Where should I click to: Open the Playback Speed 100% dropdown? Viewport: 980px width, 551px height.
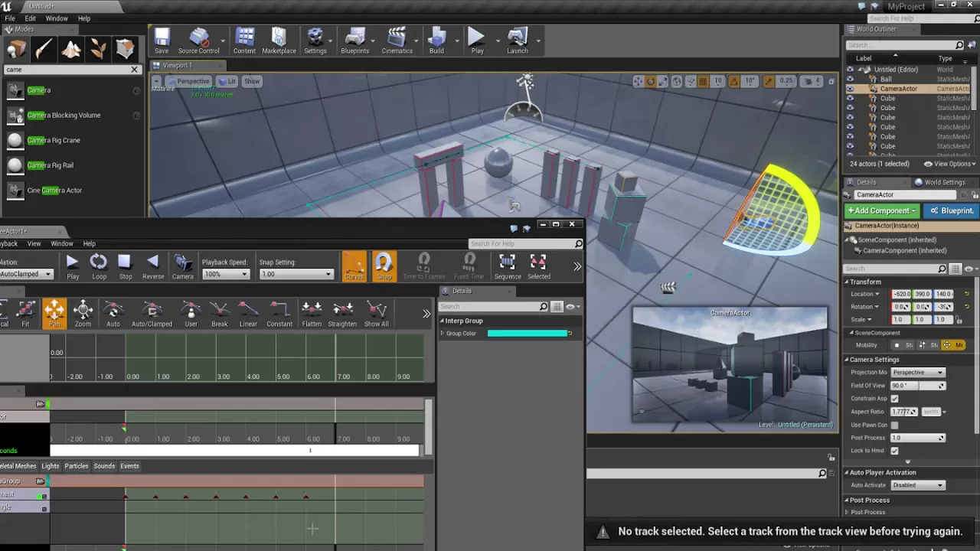point(226,274)
